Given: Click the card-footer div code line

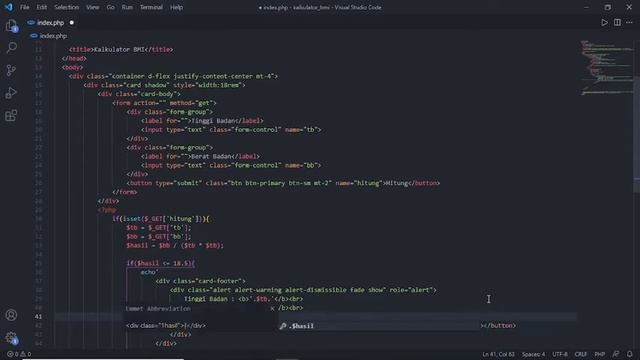Looking at the screenshot, I should (200, 281).
